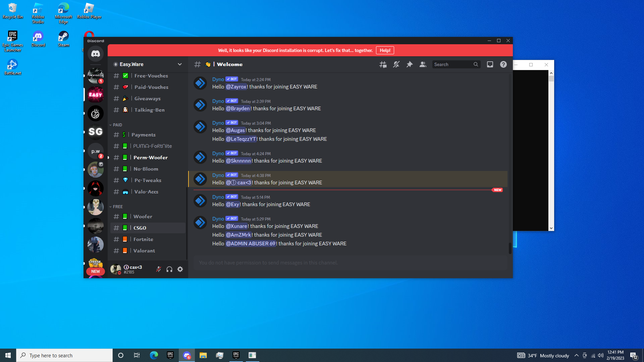Click the notification settings bell icon

[x=396, y=64]
